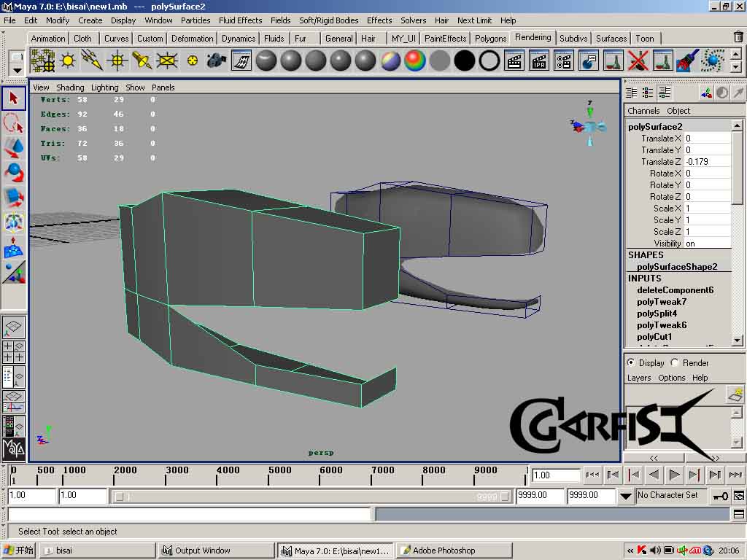The height and width of the screenshot is (560, 747).
Task: Toggle the hyperbolic icon in the channel box
Action: pos(738,93)
